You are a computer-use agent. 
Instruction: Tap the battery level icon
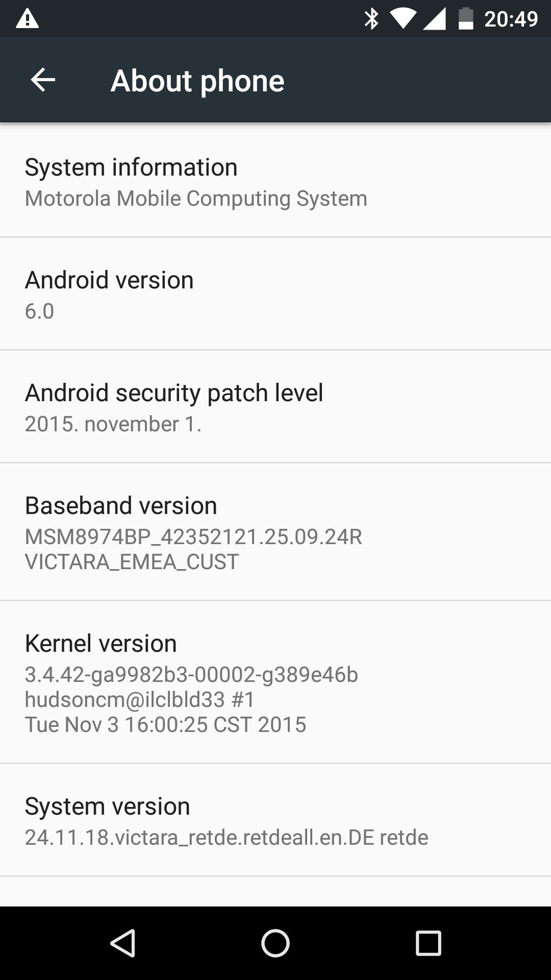tap(466, 19)
